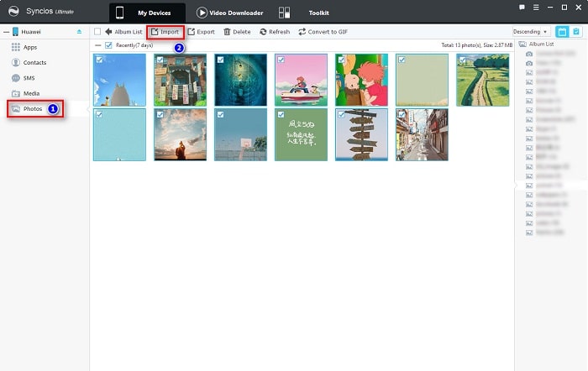Select the signpost photo thumbnail
This screenshot has width=588, height=371.
coord(361,134)
